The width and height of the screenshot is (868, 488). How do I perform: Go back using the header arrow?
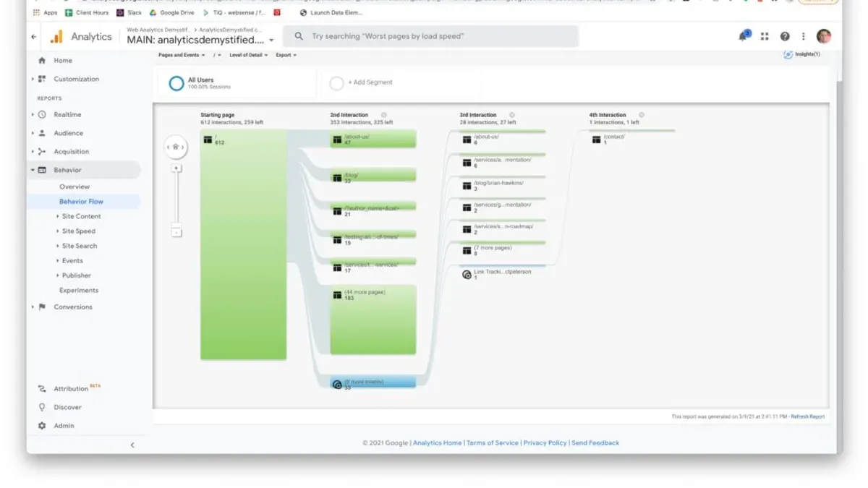click(x=34, y=37)
